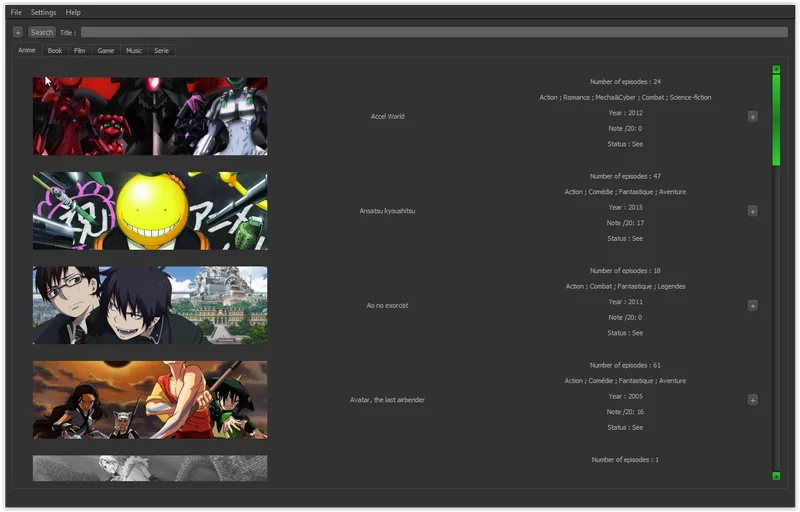Open the File menu
The width and height of the screenshot is (800, 512).
coord(16,12)
